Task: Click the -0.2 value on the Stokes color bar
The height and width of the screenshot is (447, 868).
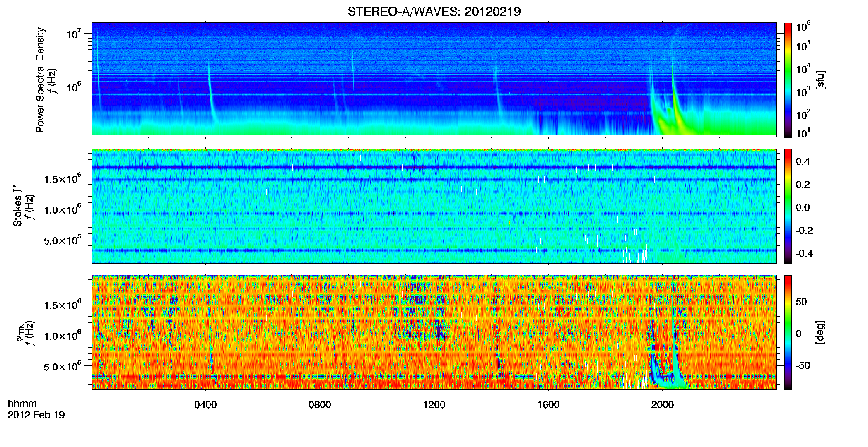Action: [804, 231]
